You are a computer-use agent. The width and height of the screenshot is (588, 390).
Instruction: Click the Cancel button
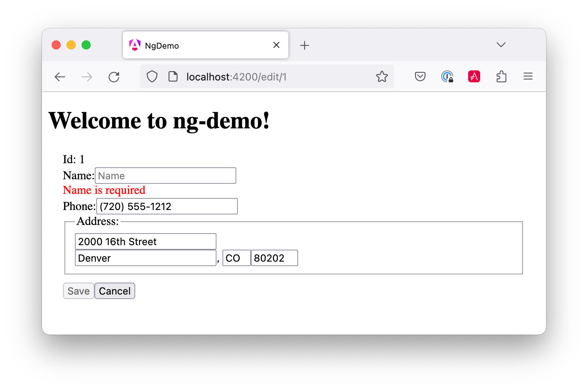115,291
